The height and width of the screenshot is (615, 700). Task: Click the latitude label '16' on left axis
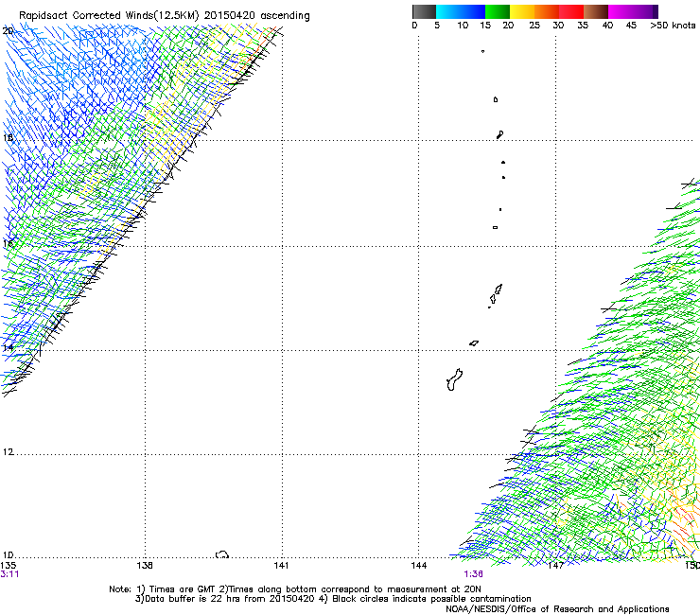point(8,243)
